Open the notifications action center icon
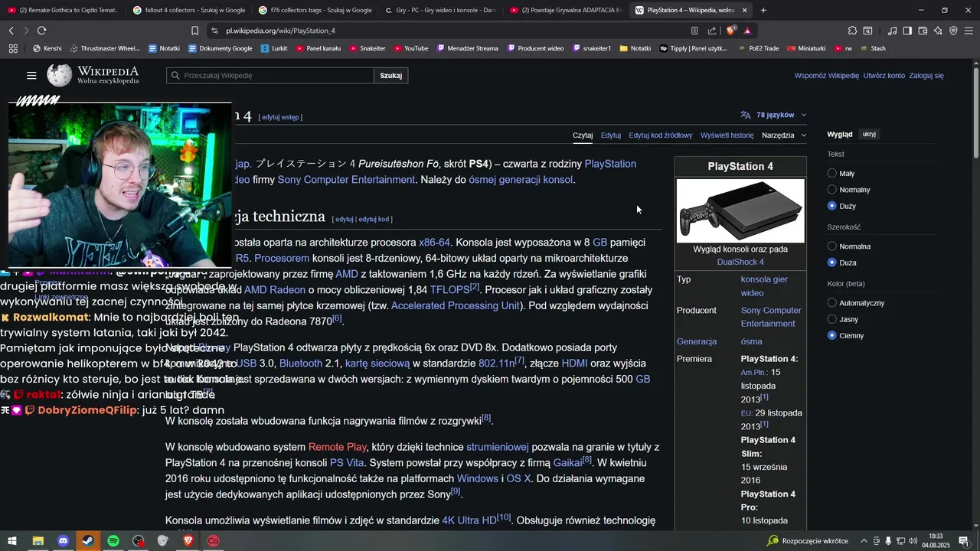 (x=964, y=541)
